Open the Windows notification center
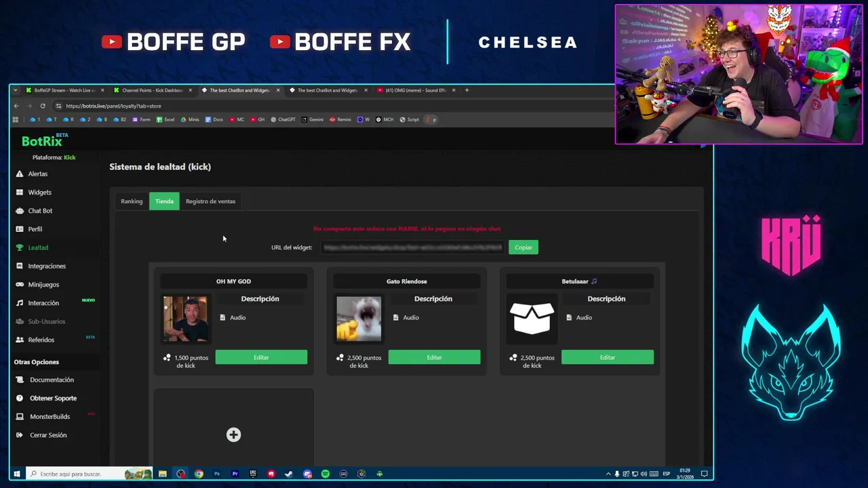The image size is (868, 488). [704, 474]
